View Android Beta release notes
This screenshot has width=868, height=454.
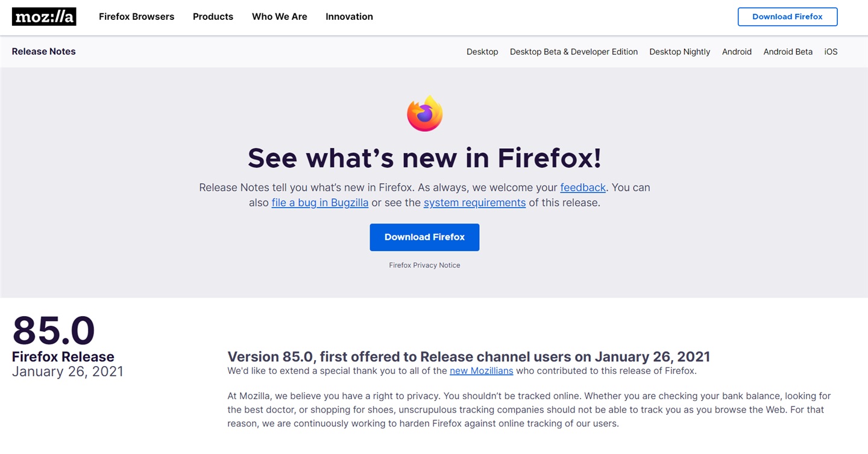coord(788,52)
